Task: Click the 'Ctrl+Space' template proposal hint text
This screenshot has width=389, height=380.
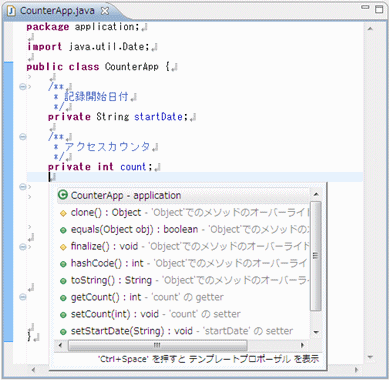Action: (208, 359)
